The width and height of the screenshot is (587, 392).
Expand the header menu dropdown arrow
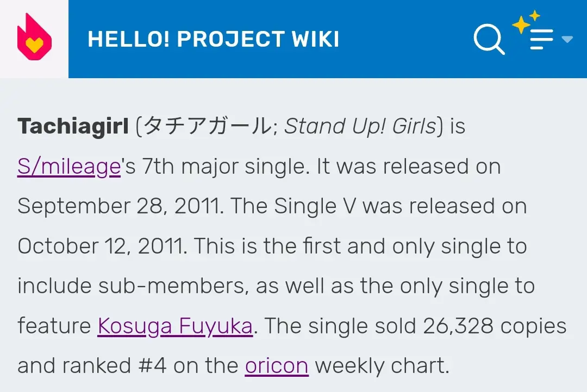click(x=567, y=39)
